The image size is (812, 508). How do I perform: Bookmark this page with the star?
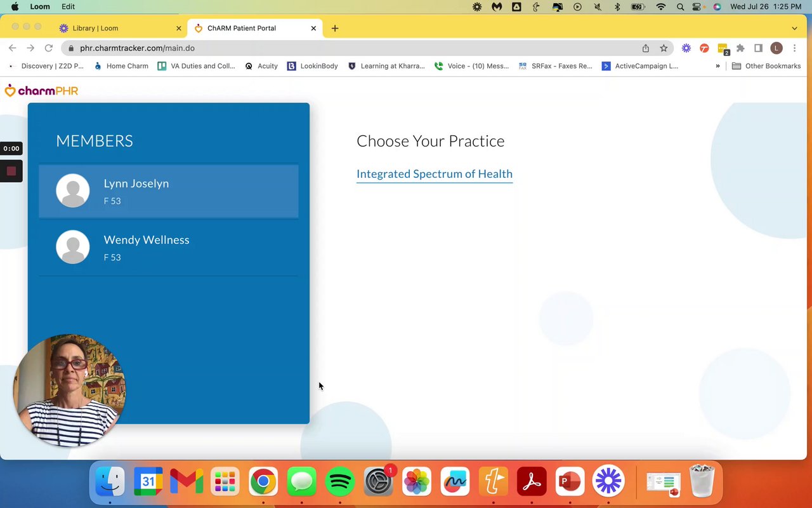click(664, 48)
